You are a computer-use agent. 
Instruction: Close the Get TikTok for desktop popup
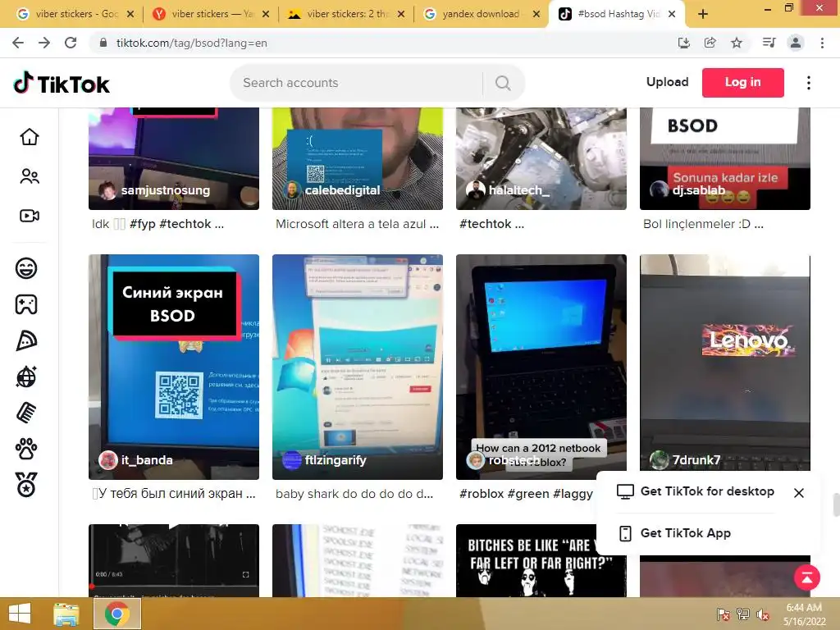pyautogui.click(x=798, y=493)
